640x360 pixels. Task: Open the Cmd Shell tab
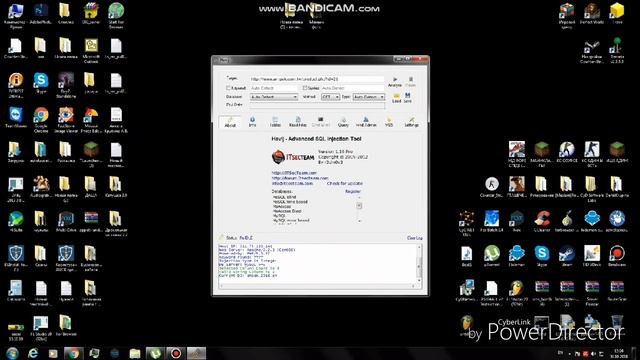click(320, 122)
